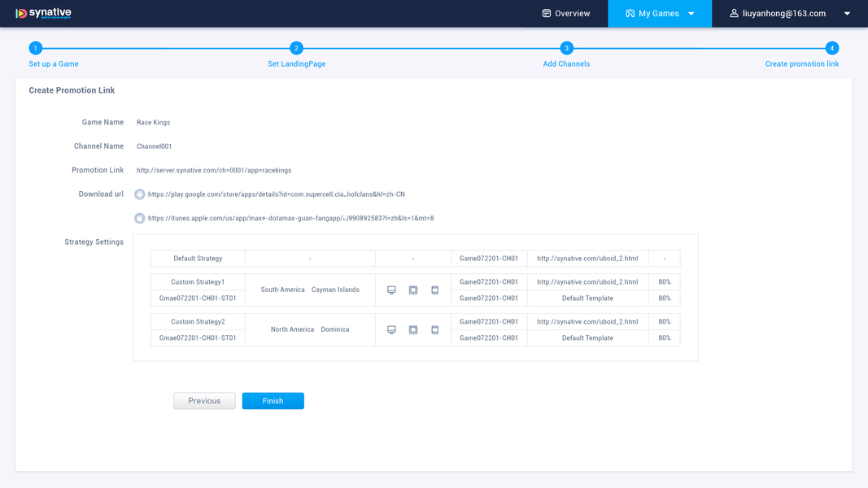
Task: Click the Default Strategy cell
Action: [x=198, y=259]
